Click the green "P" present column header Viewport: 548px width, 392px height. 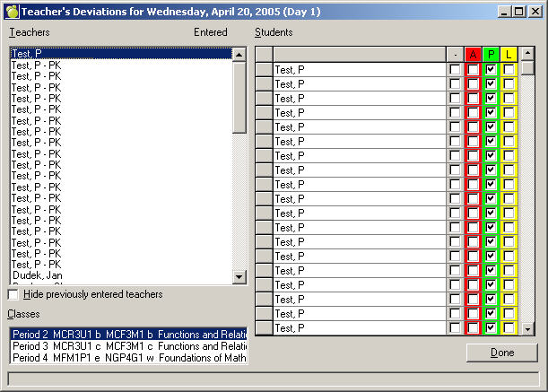point(491,55)
